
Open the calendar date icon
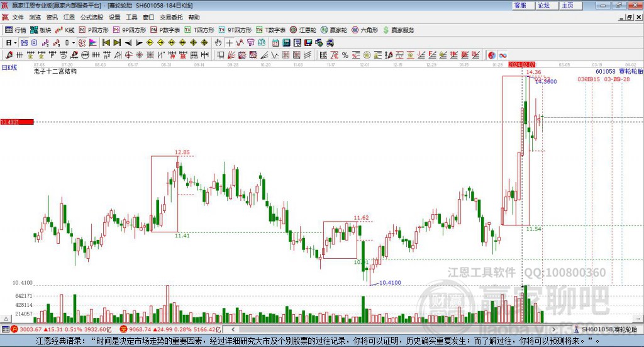275,43
